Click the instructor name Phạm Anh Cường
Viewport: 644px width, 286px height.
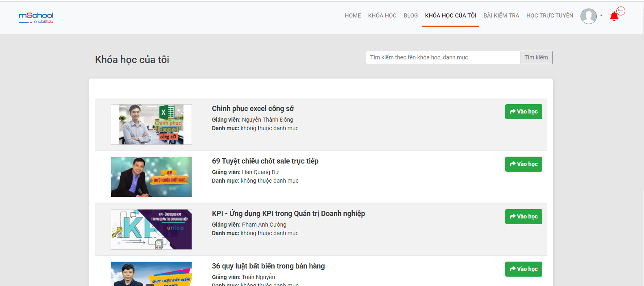264,225
